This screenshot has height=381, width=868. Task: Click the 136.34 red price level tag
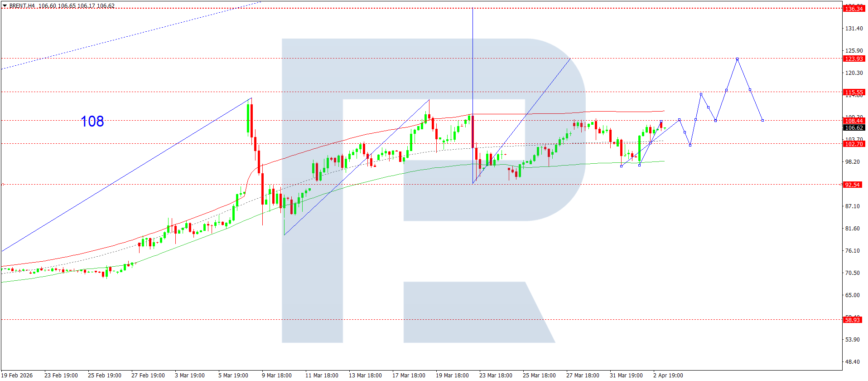854,9
